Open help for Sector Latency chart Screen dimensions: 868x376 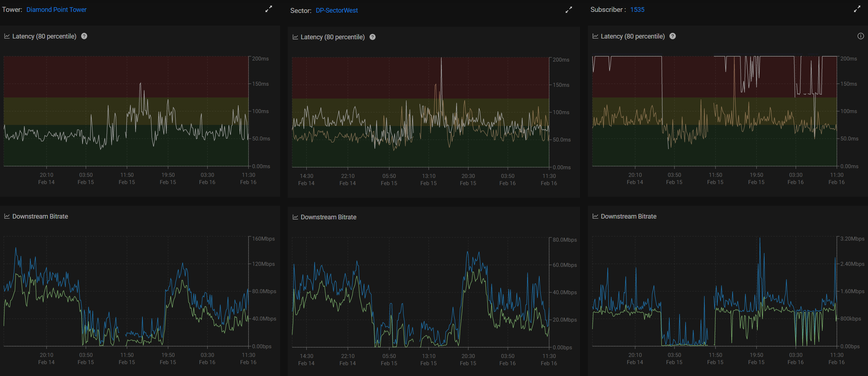pos(372,37)
